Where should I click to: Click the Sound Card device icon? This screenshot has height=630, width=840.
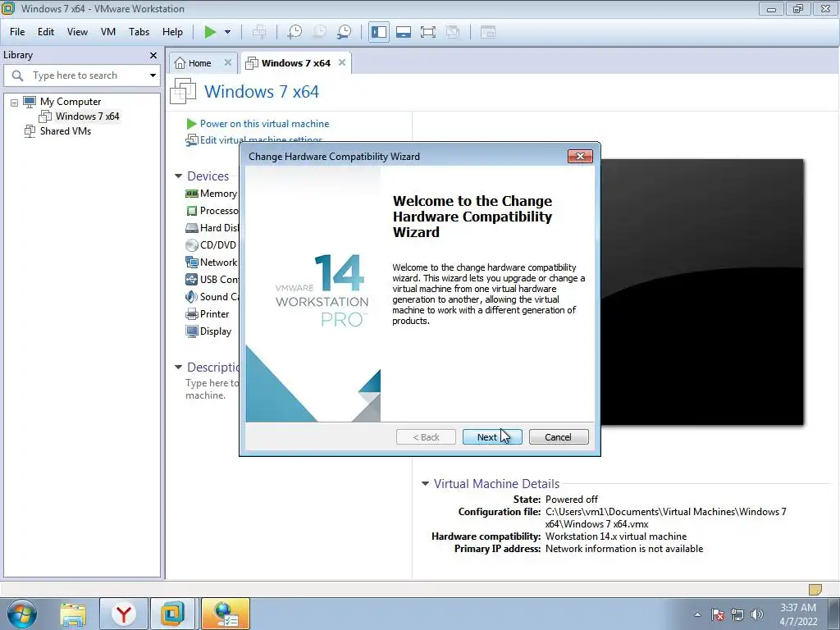191,296
